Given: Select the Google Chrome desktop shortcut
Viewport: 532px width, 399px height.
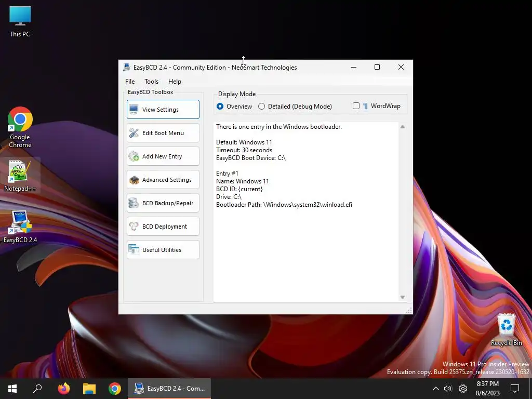Looking at the screenshot, I should click(20, 128).
